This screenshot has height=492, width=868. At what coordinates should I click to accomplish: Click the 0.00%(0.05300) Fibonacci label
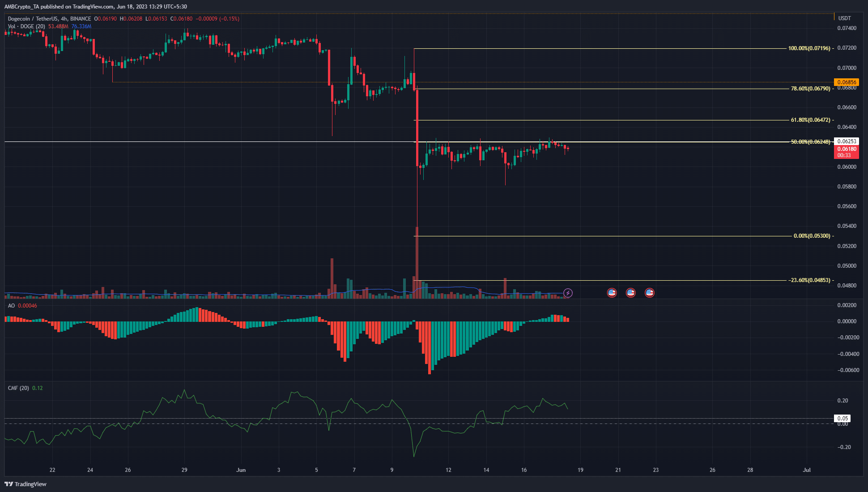(812, 236)
